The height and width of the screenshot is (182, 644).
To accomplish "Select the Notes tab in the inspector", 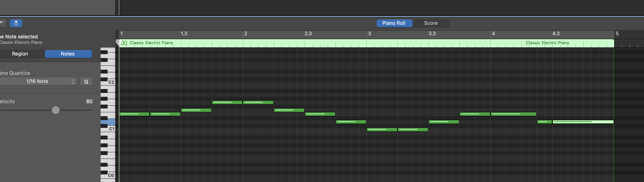I will [68, 54].
